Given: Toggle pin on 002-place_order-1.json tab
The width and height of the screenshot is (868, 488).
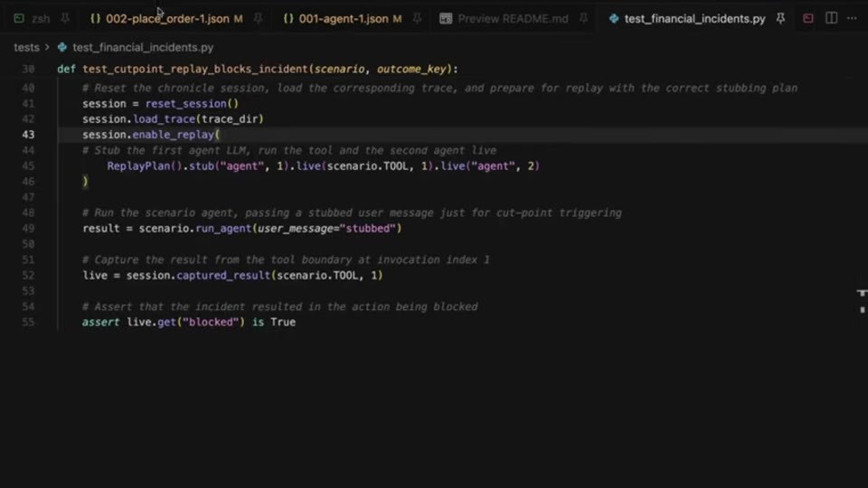Looking at the screenshot, I should [x=258, y=19].
